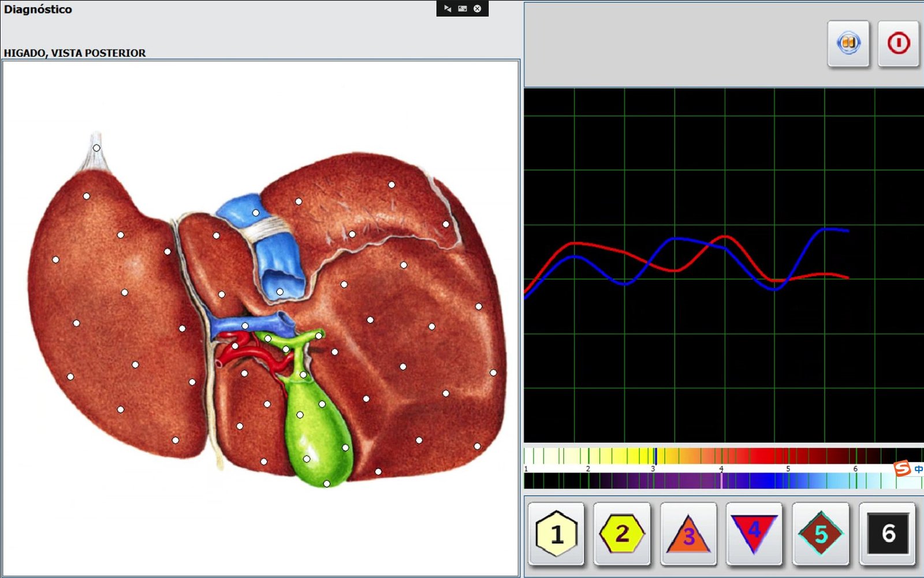This screenshot has width=924, height=578.
Task: Select the point at the ligament tip
Action: click(x=96, y=148)
